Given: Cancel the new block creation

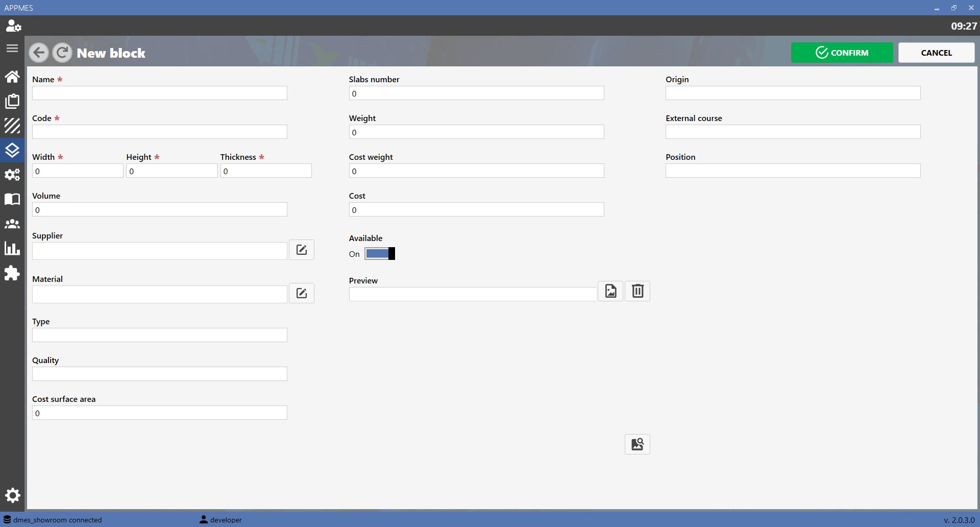Looking at the screenshot, I should [937, 53].
